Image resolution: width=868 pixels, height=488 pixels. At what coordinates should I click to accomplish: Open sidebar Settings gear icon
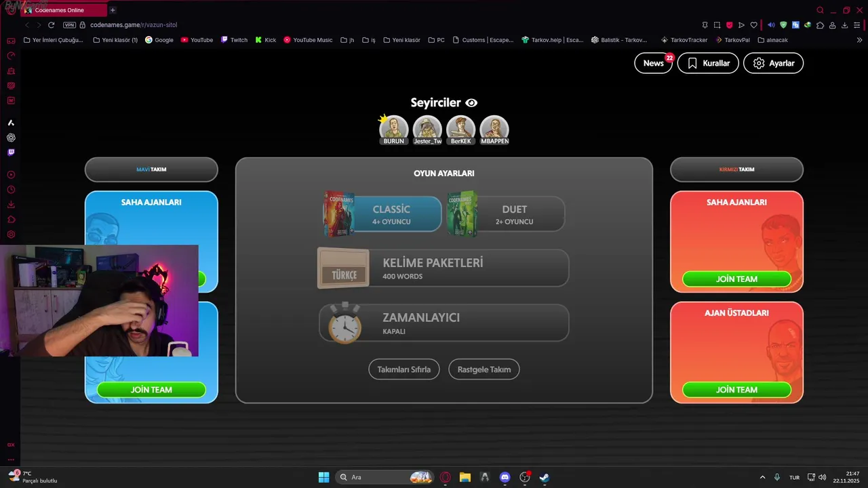coord(11,235)
